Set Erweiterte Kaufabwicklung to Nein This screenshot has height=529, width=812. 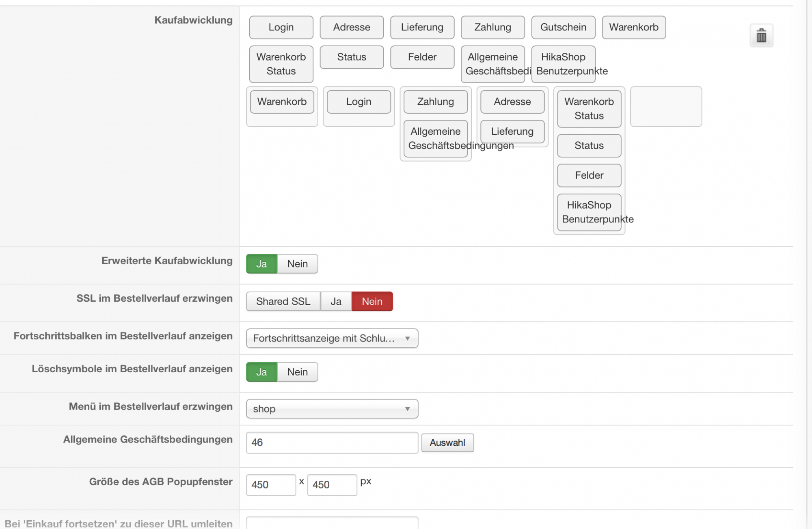coord(297,264)
